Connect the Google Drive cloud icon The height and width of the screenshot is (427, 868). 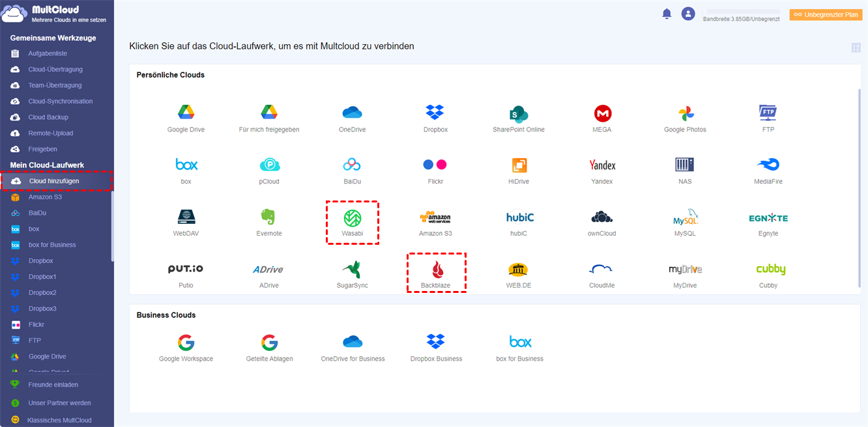pos(186,113)
